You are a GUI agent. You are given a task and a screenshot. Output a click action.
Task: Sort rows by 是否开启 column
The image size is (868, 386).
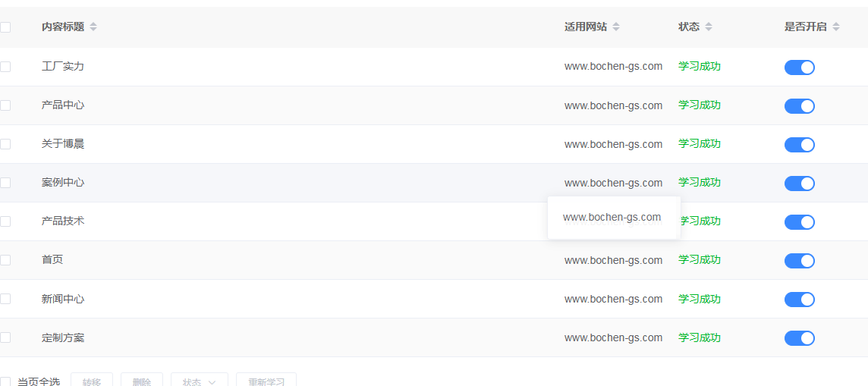(836, 27)
